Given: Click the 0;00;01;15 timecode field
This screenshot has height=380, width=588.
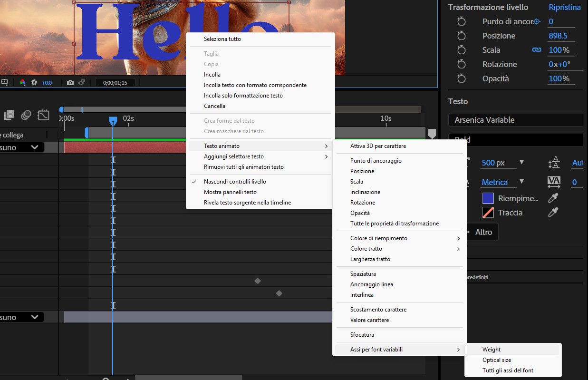Looking at the screenshot, I should (x=115, y=83).
